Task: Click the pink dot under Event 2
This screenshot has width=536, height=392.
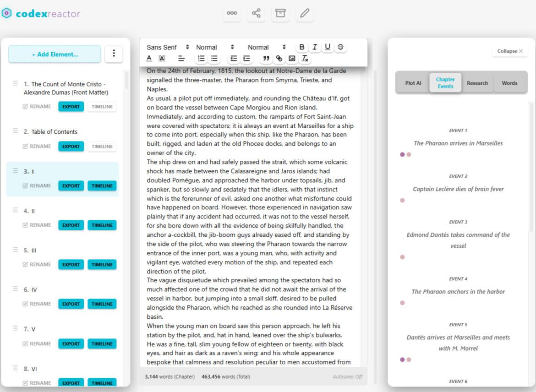Action: (402, 200)
